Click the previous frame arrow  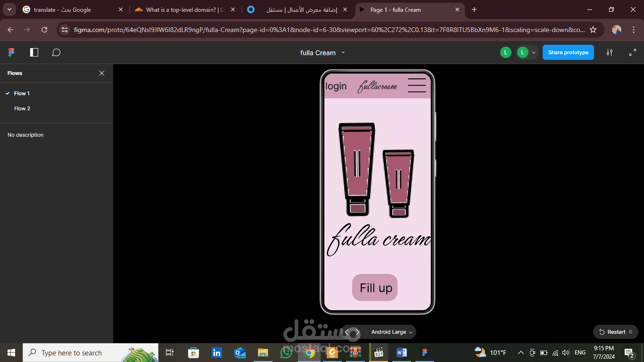tap(348, 332)
